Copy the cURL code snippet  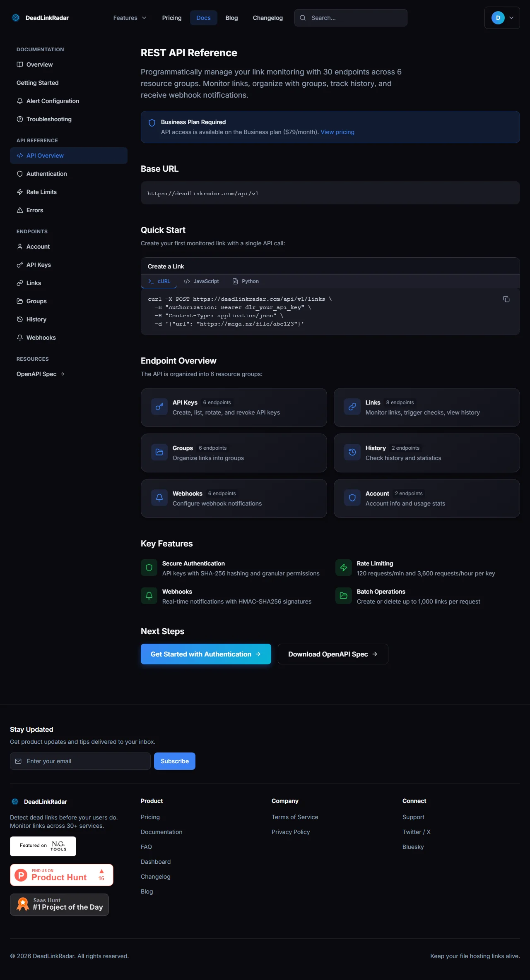click(506, 299)
